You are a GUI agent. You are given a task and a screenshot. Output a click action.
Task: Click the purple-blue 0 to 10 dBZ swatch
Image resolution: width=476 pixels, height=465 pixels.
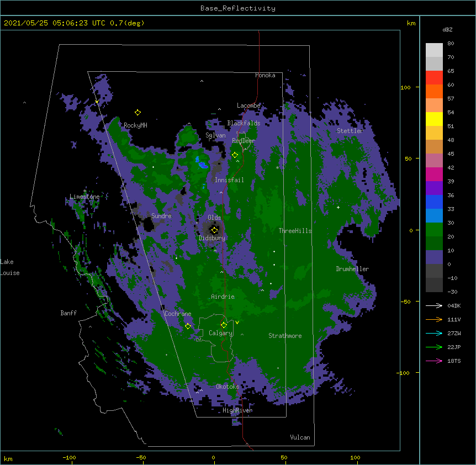point(434,257)
